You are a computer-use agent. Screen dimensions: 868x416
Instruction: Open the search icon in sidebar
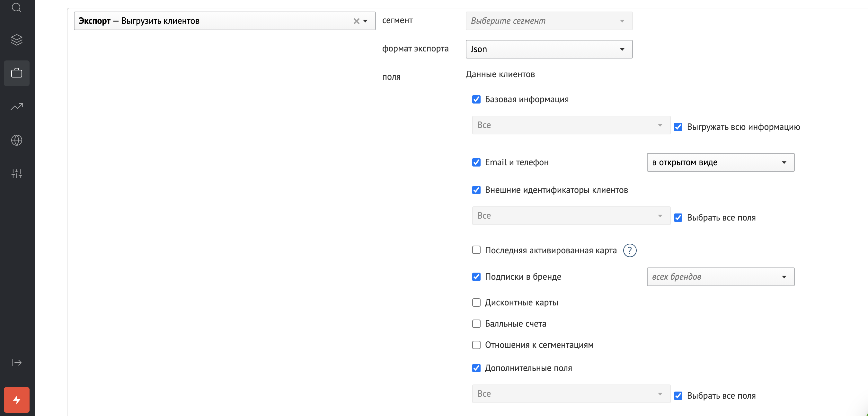coord(16,7)
